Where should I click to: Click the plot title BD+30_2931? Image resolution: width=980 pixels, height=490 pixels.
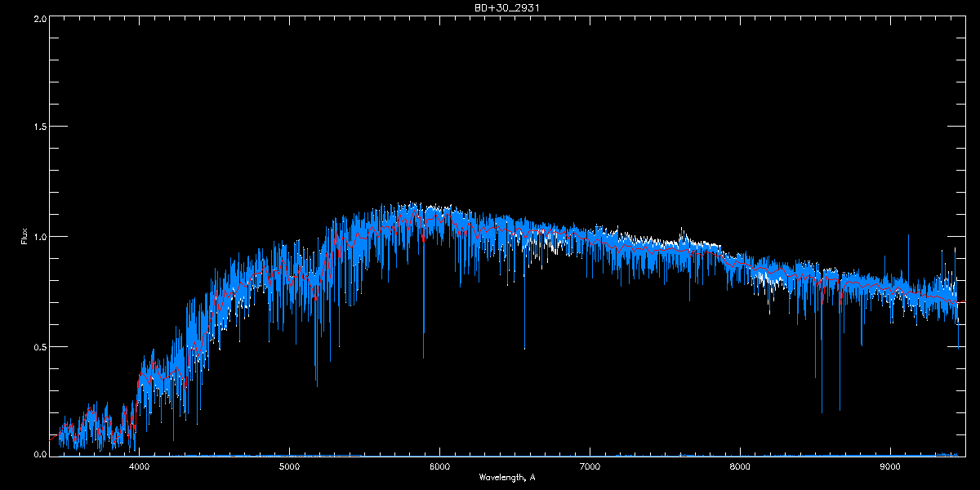tap(506, 8)
